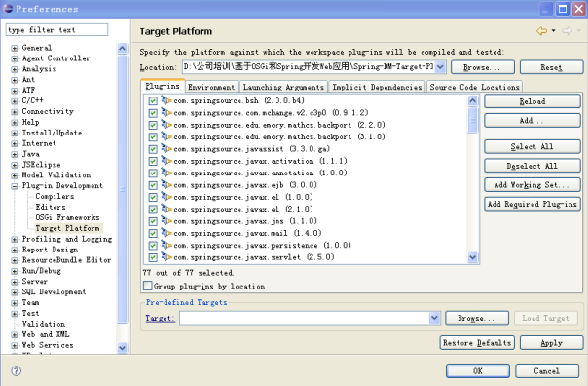Click the Reload button
The width and height of the screenshot is (588, 386).
(x=533, y=101)
